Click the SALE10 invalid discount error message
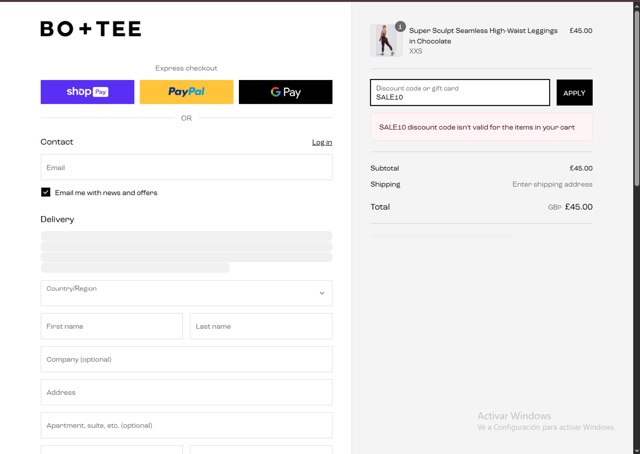Screen dimensions: 640x454 click(482, 127)
